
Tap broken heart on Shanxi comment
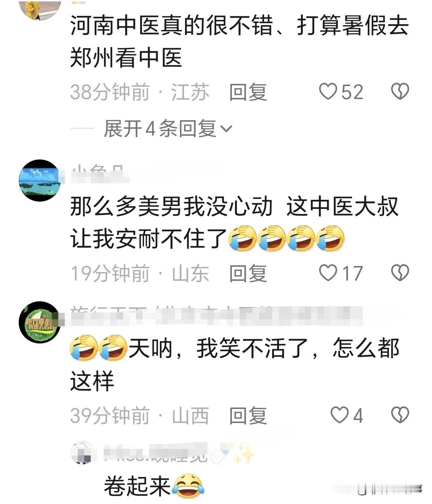tap(400, 415)
